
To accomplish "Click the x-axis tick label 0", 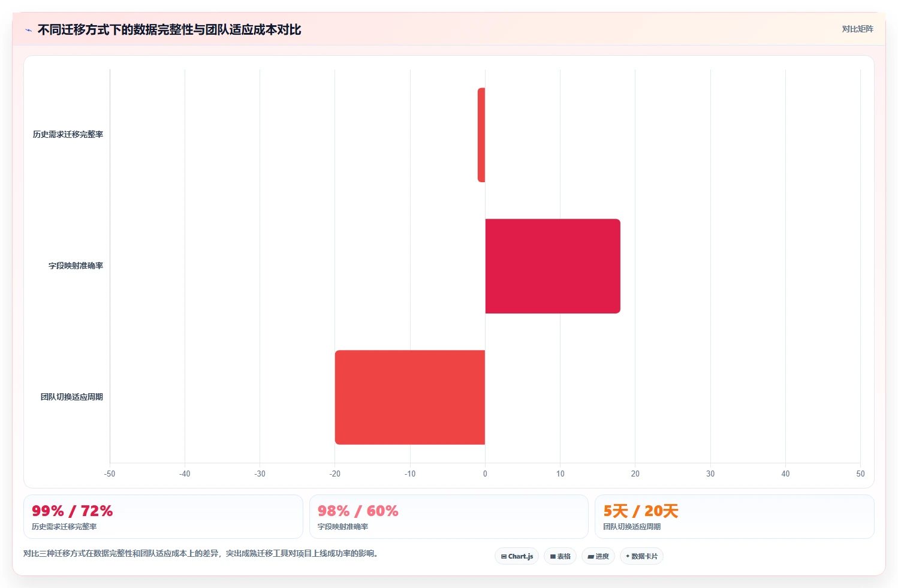I will [x=485, y=474].
